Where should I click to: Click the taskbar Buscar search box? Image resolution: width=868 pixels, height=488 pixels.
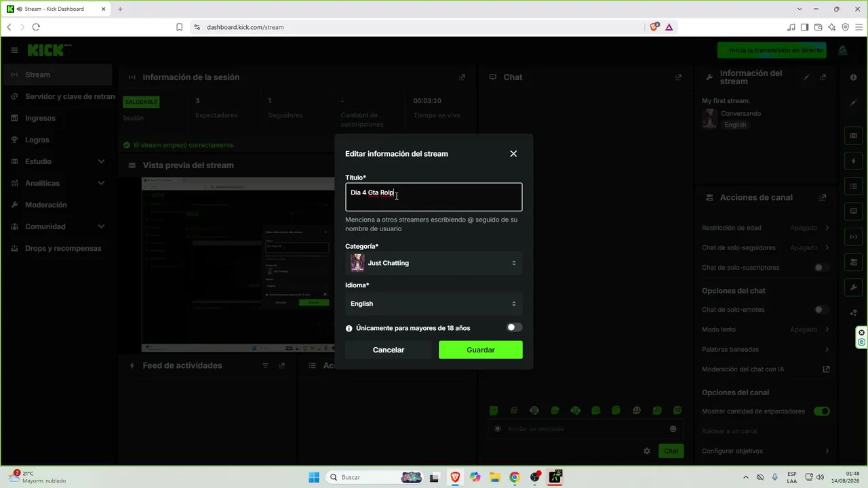(x=376, y=477)
